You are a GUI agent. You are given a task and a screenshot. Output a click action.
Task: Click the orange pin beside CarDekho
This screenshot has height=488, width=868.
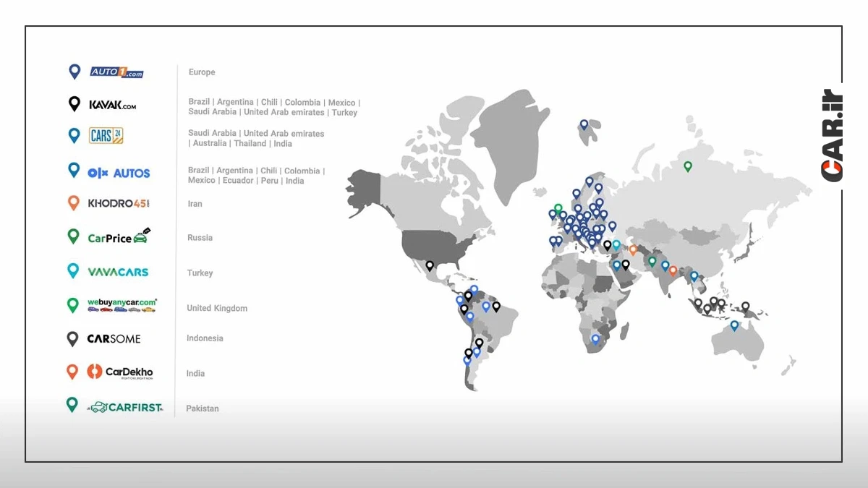point(72,372)
